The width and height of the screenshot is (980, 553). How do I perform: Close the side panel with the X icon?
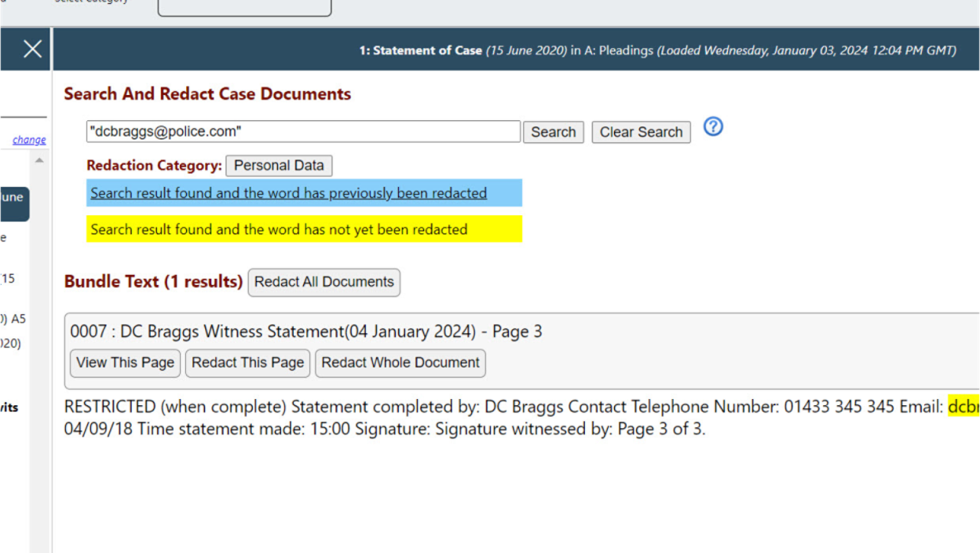32,50
